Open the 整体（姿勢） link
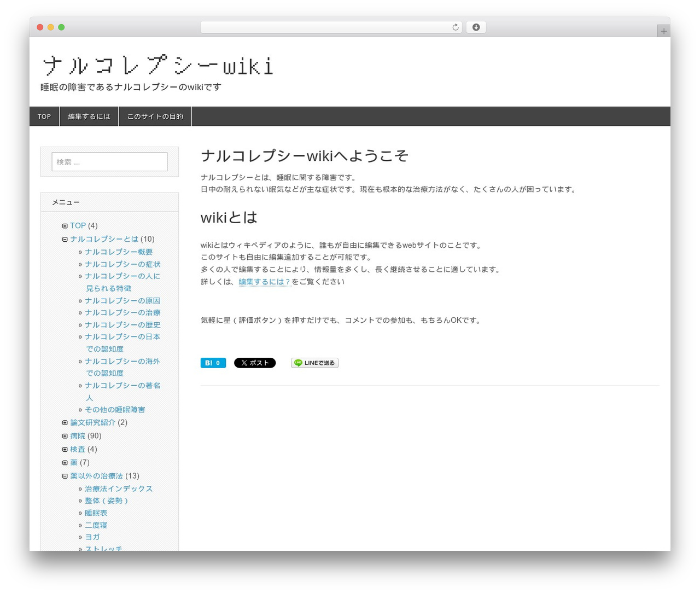This screenshot has width=700, height=593. 107,501
